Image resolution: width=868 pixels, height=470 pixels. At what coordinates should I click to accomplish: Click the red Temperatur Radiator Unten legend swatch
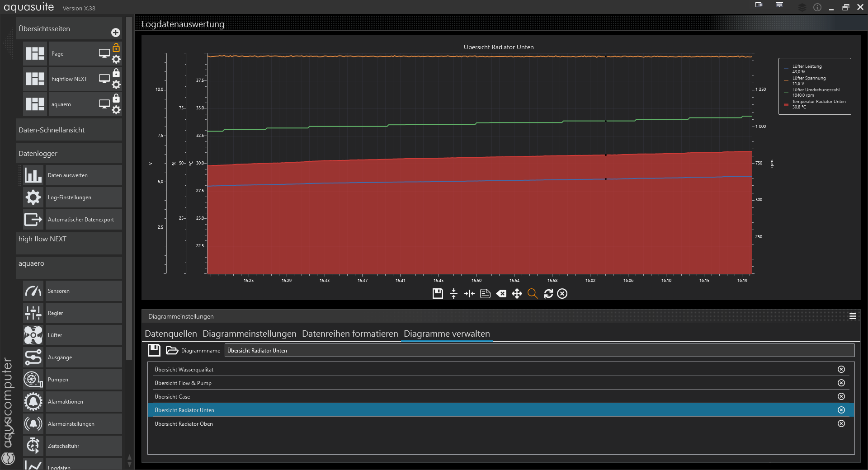[x=786, y=105]
